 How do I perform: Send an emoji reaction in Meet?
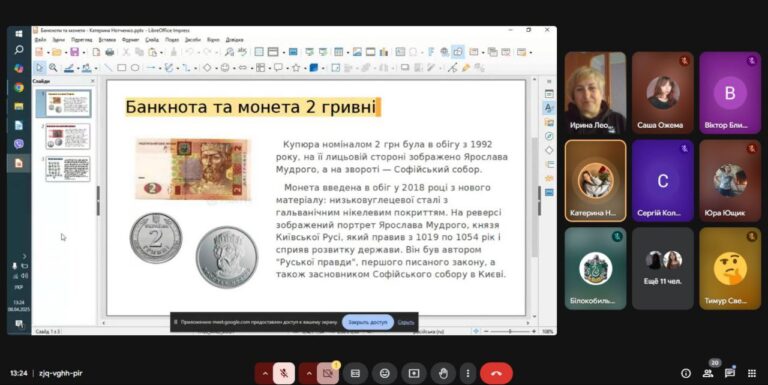tap(384, 373)
